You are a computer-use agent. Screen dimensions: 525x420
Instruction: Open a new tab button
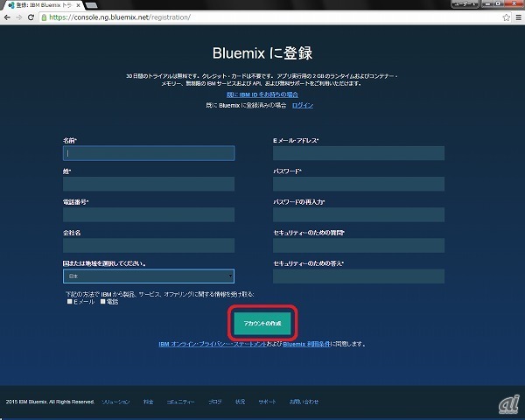(91, 5)
